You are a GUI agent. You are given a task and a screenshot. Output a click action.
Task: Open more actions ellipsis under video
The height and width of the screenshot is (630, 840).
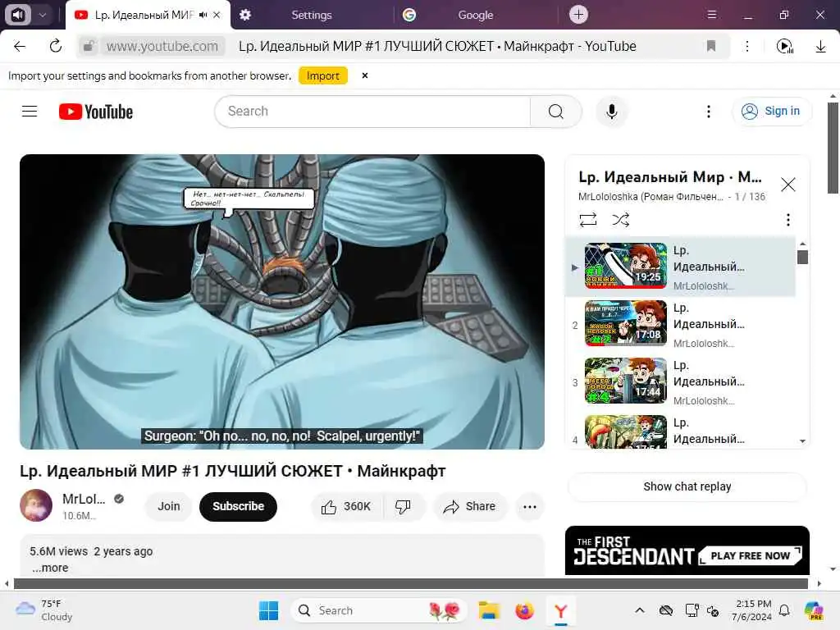(x=530, y=507)
